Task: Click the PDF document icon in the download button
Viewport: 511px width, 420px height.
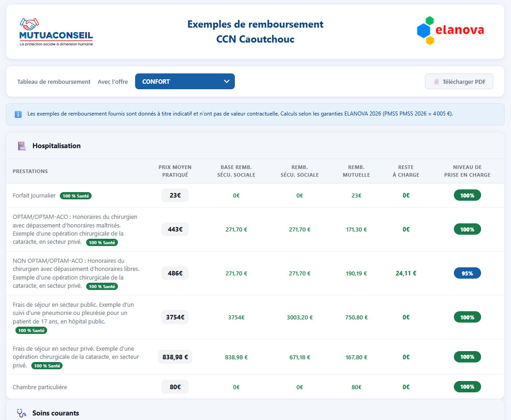Action: [436, 82]
